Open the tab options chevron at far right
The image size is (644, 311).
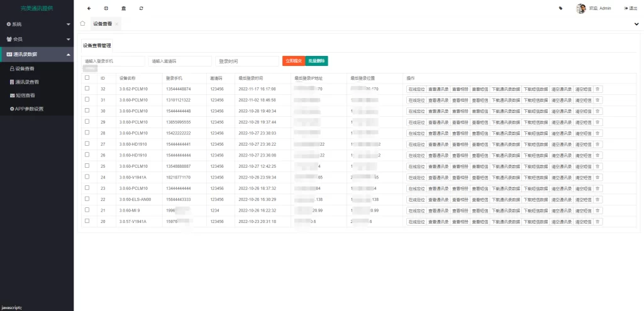pyautogui.click(x=636, y=24)
